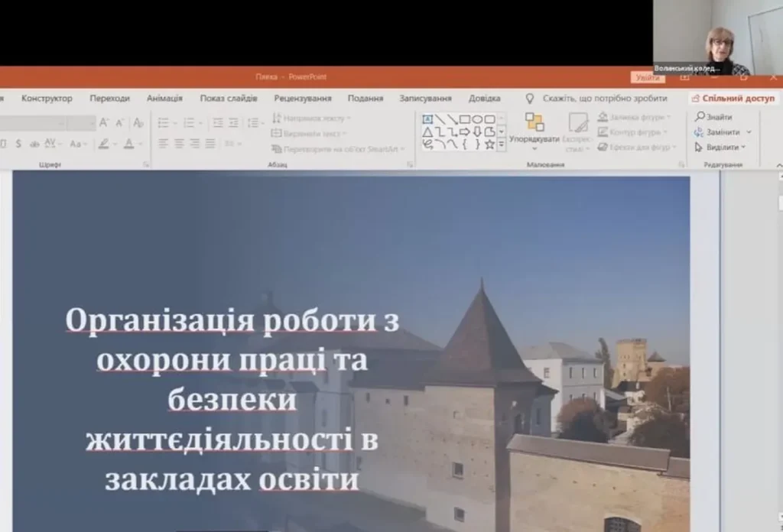Click the Знайти find button
This screenshot has height=532, width=783.
tap(713, 117)
